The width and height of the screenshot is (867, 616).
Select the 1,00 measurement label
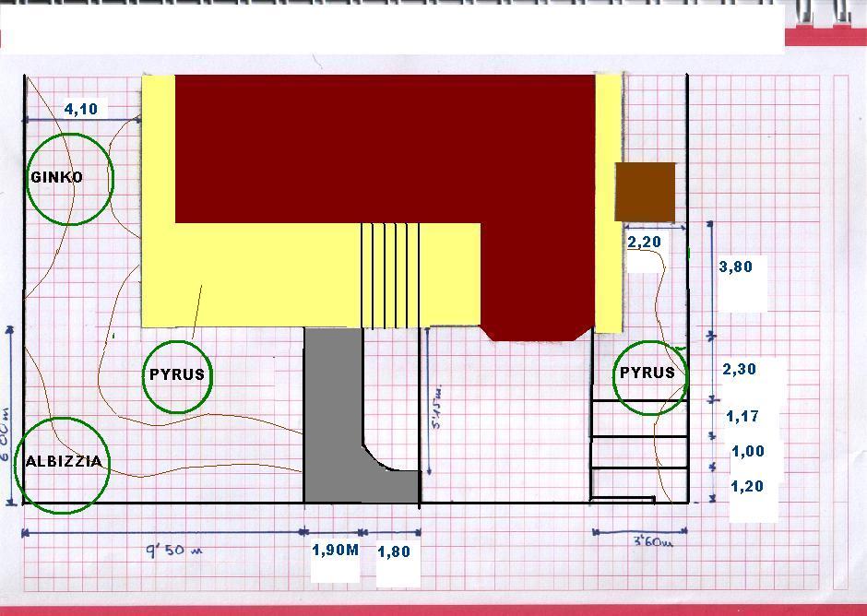[748, 451]
